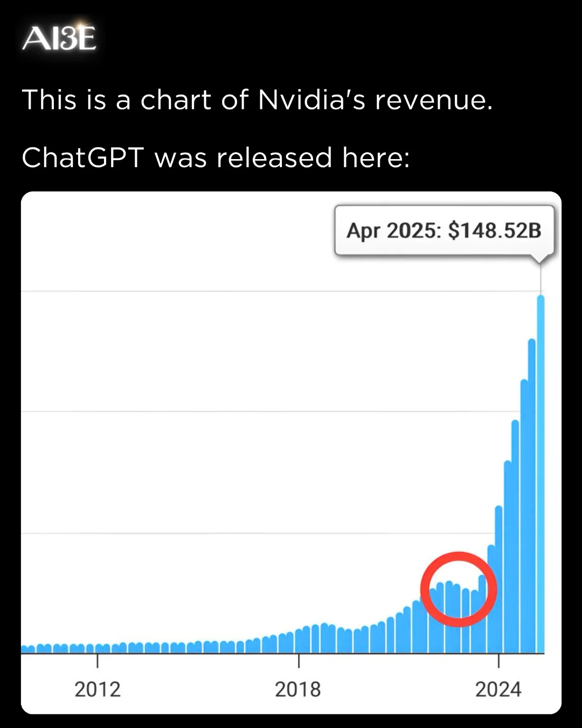
Task: Click the "Apr 2025" text in the tooltip
Action: click(x=393, y=231)
